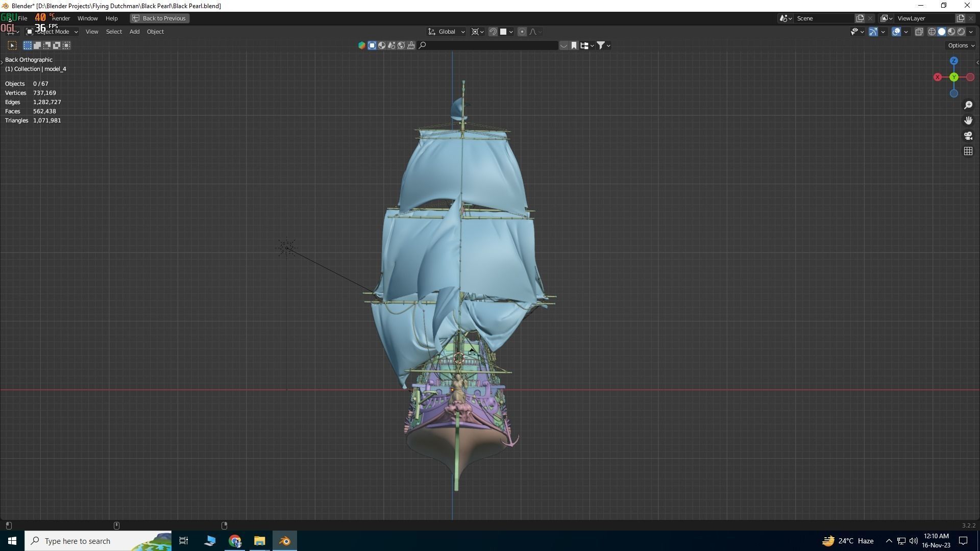
Task: Open File Explorer from the taskbar
Action: coord(259,541)
